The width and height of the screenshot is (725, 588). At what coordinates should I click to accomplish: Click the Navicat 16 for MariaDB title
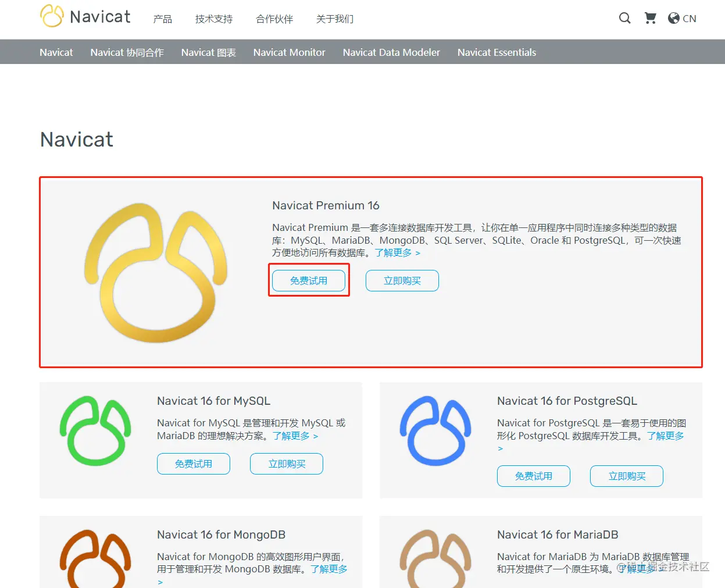pyautogui.click(x=558, y=534)
